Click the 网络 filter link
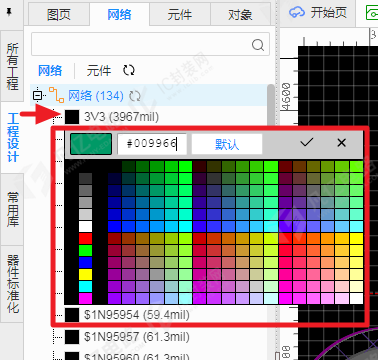The height and width of the screenshot is (360, 378). click(50, 70)
